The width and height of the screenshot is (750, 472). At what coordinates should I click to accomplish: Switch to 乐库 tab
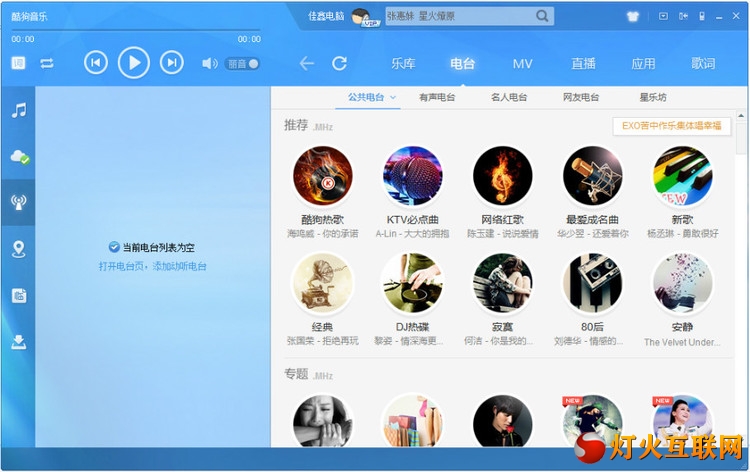pyautogui.click(x=403, y=63)
